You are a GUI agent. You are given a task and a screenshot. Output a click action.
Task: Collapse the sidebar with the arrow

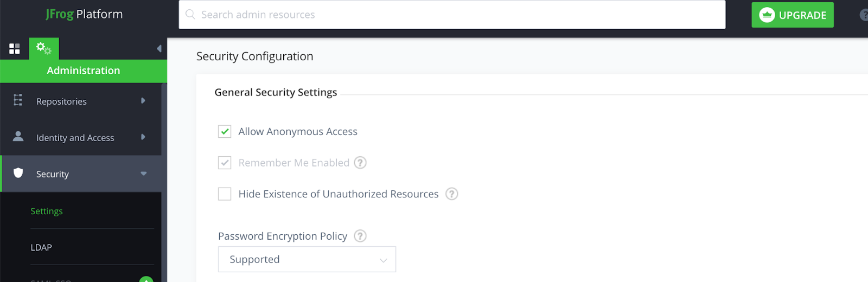159,49
